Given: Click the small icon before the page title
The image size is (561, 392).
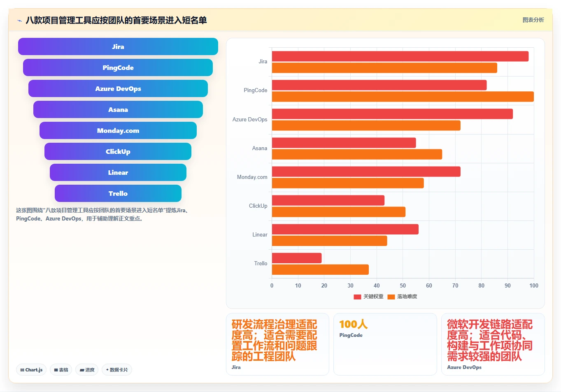Looking at the screenshot, I should 19,21.
